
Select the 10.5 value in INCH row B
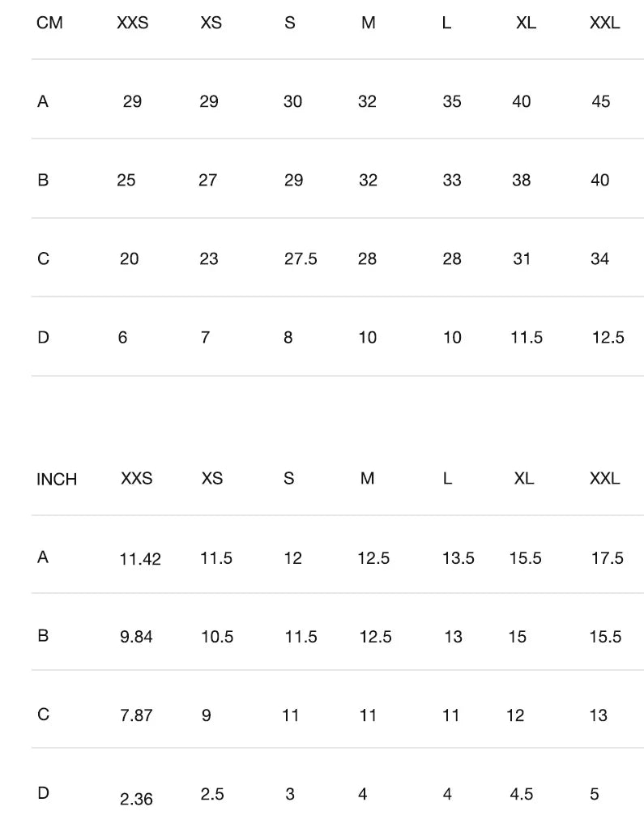click(217, 638)
